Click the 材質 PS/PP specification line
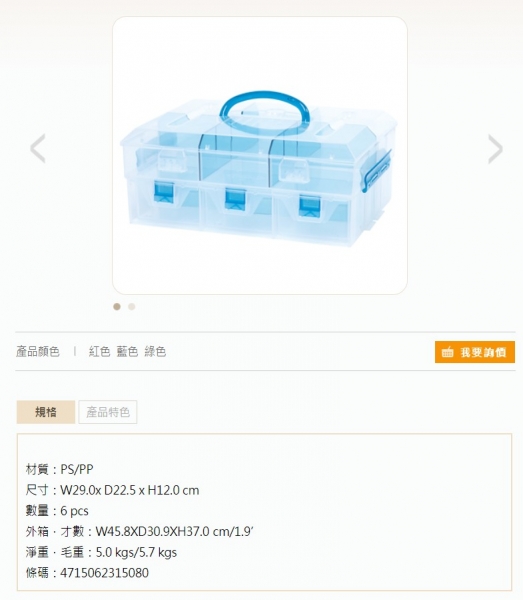The width and height of the screenshot is (523, 600). (59, 469)
